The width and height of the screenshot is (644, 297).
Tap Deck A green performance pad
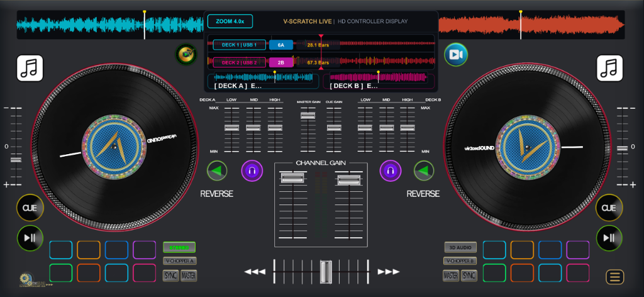point(61,272)
